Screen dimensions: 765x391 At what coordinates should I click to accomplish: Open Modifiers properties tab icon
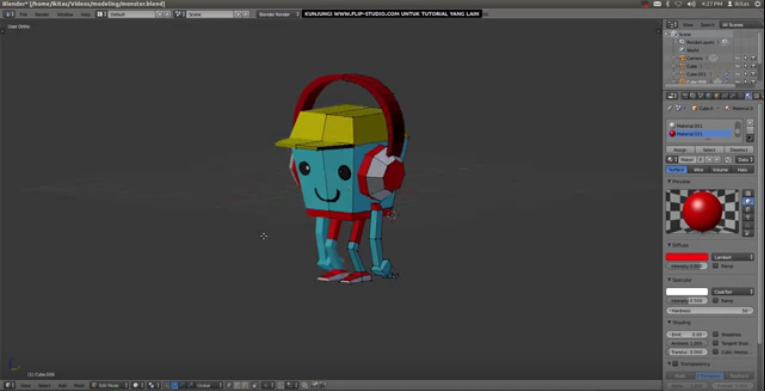[x=732, y=96]
